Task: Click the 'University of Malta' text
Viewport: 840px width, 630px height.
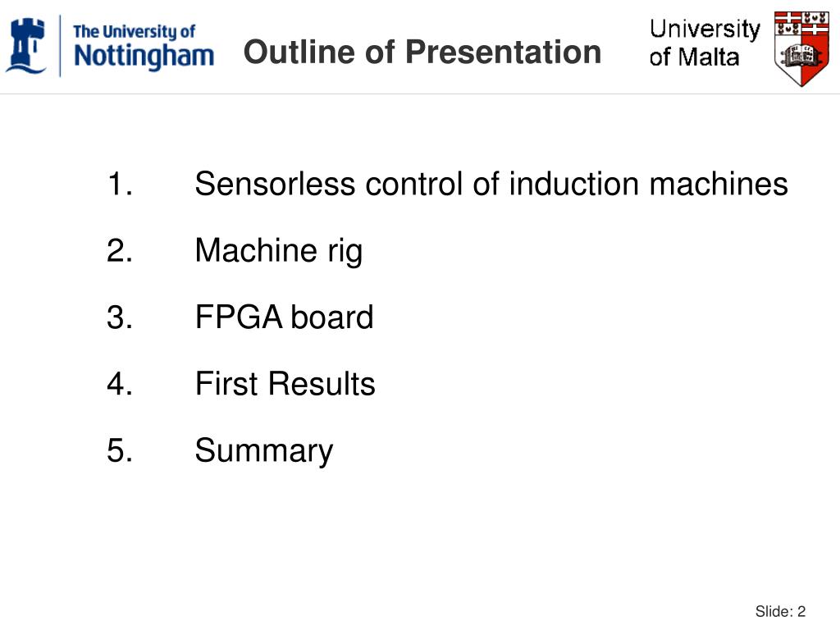Action: tap(705, 43)
